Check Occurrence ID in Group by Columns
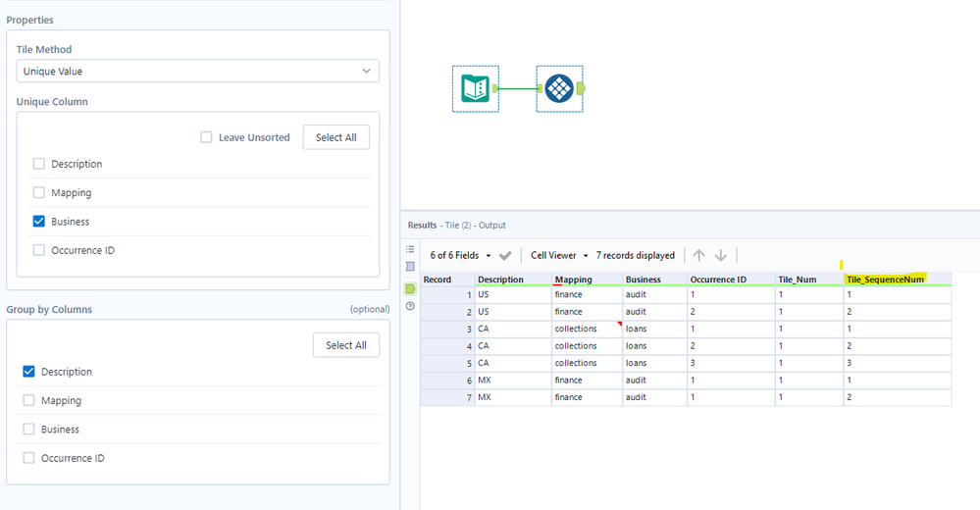 (28, 457)
